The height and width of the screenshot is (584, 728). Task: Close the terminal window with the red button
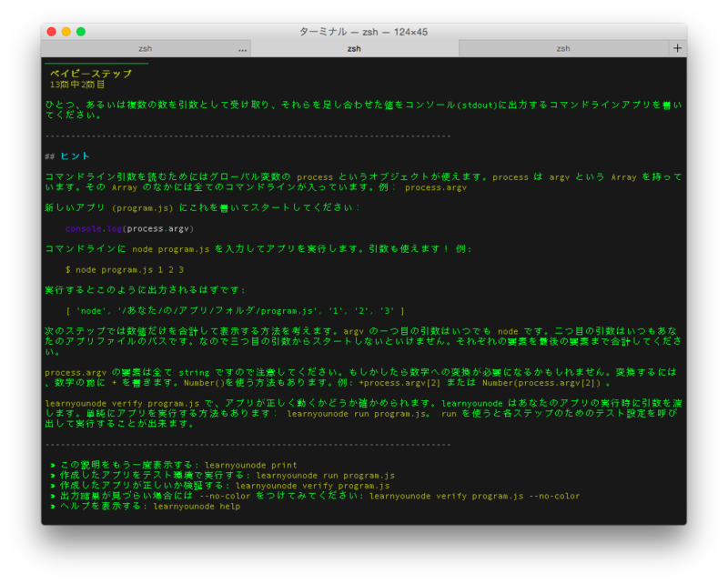51,32
